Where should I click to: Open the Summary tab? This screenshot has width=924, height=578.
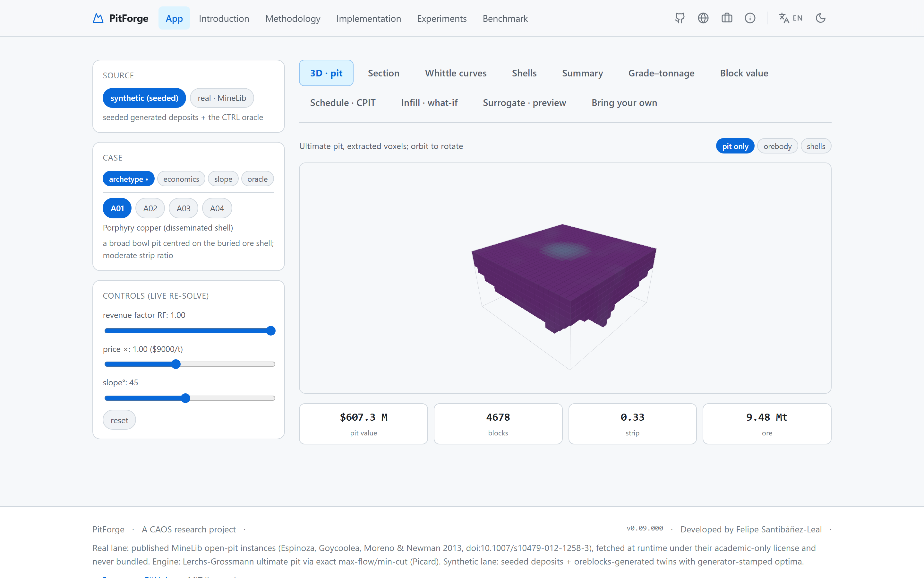(582, 73)
